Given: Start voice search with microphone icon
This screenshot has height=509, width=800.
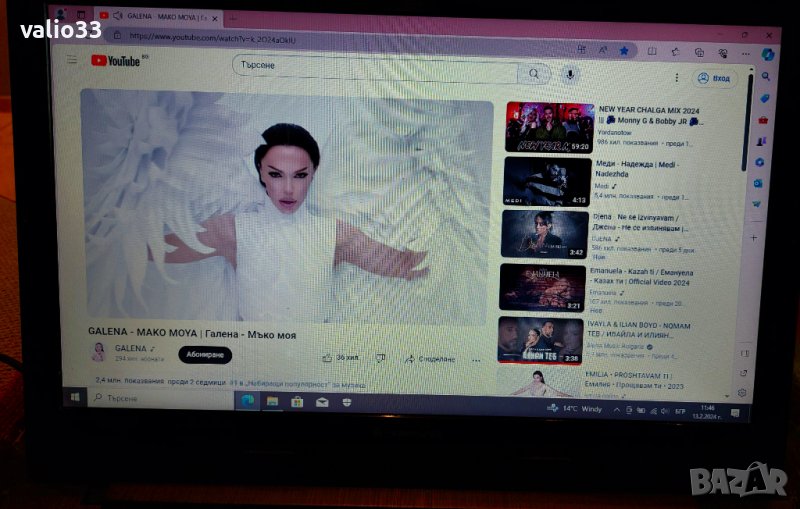Looking at the screenshot, I should pos(569,75).
